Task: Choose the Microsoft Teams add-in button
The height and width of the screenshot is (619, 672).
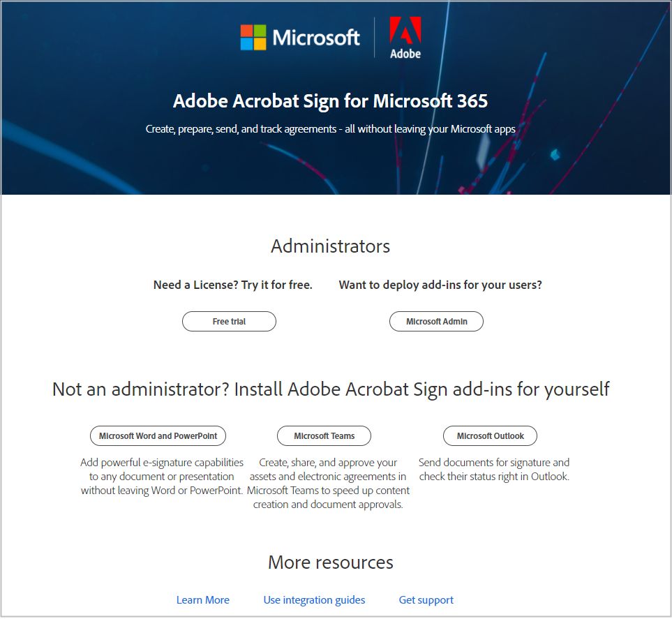Action: (x=324, y=436)
